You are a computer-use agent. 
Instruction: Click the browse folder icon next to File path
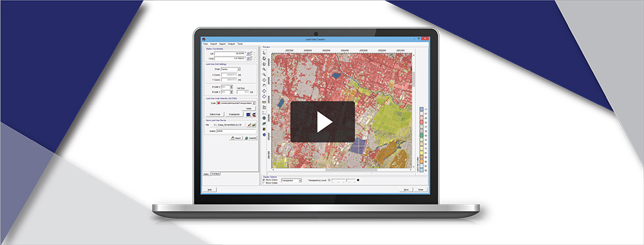click(254, 124)
